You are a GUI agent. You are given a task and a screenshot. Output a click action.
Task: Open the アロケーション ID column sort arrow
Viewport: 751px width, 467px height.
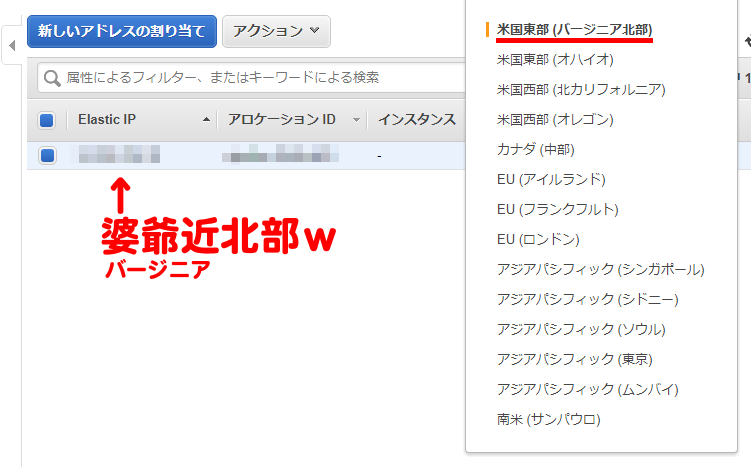pos(356,120)
